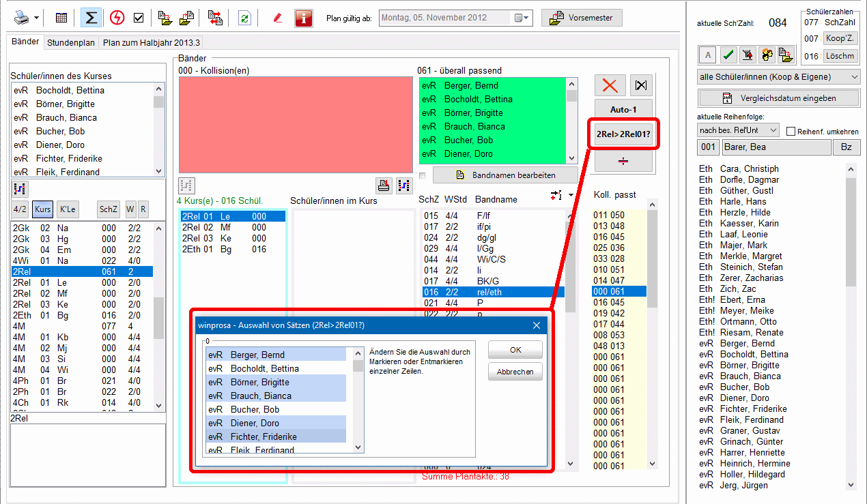This screenshot has width=867, height=504.
Task: Click the red lightning bolt icon
Action: pyautogui.click(x=117, y=18)
